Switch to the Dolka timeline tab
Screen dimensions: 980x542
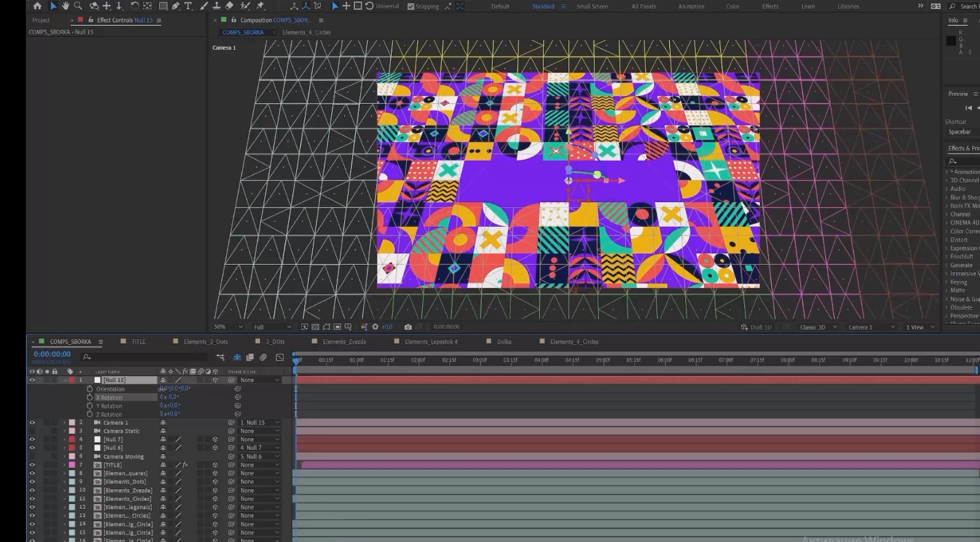504,342
